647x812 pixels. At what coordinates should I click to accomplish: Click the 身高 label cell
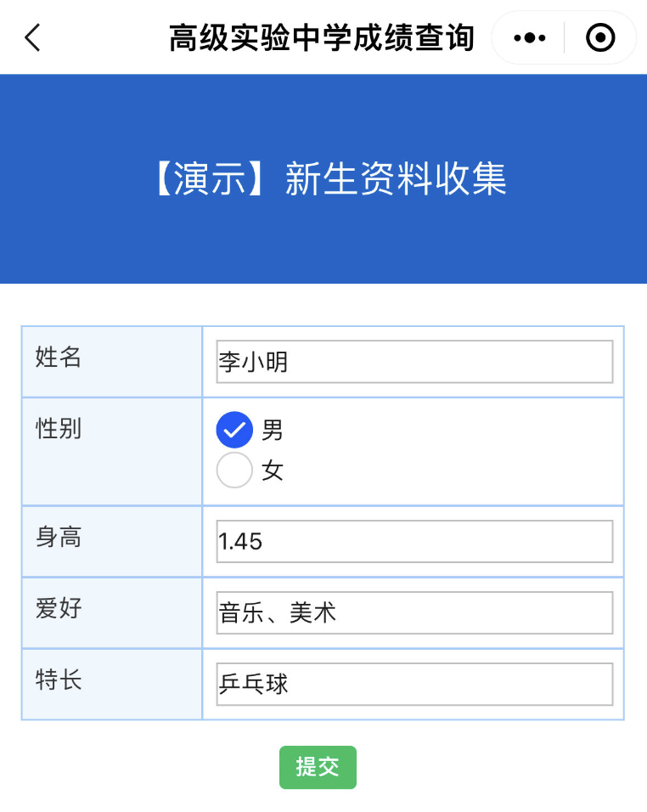click(112, 541)
